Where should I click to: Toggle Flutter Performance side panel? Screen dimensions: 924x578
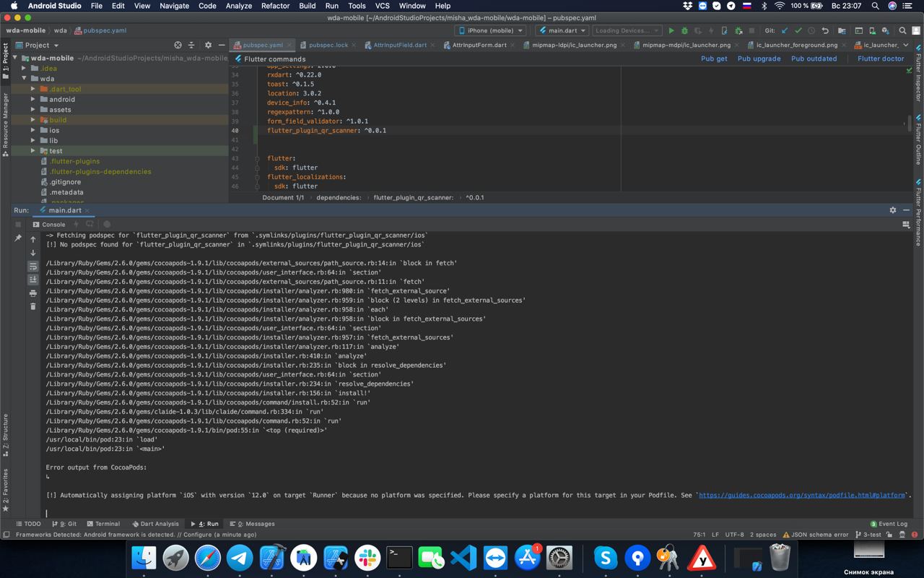[918, 212]
